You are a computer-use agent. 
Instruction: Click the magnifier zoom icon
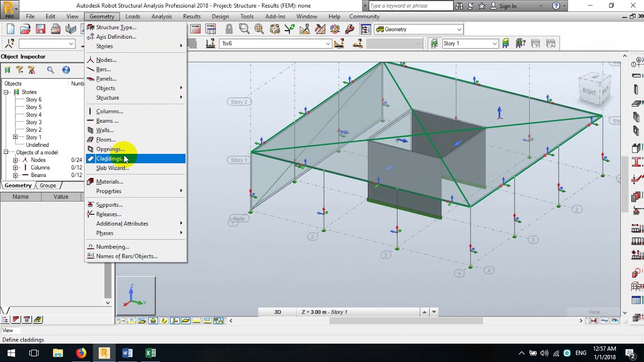click(244, 29)
